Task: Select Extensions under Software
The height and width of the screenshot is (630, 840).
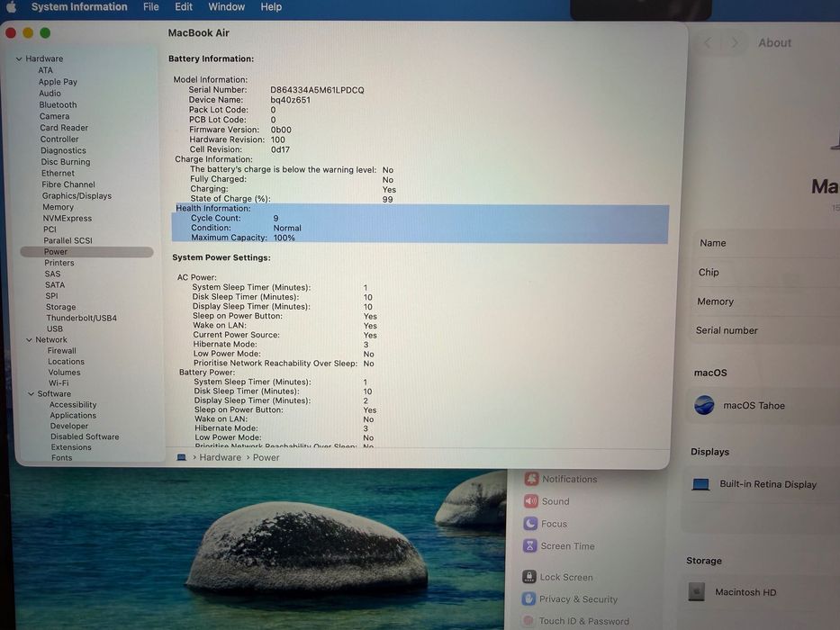Action: 71,447
